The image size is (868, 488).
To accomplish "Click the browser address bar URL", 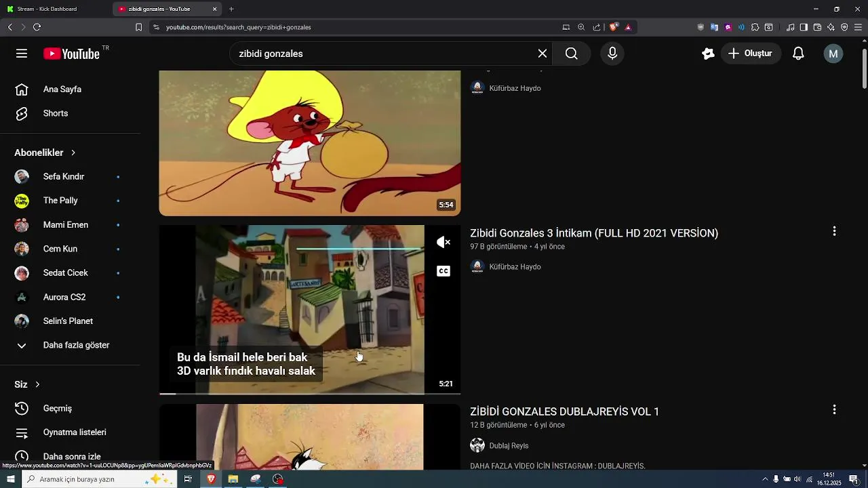I will pos(239,27).
